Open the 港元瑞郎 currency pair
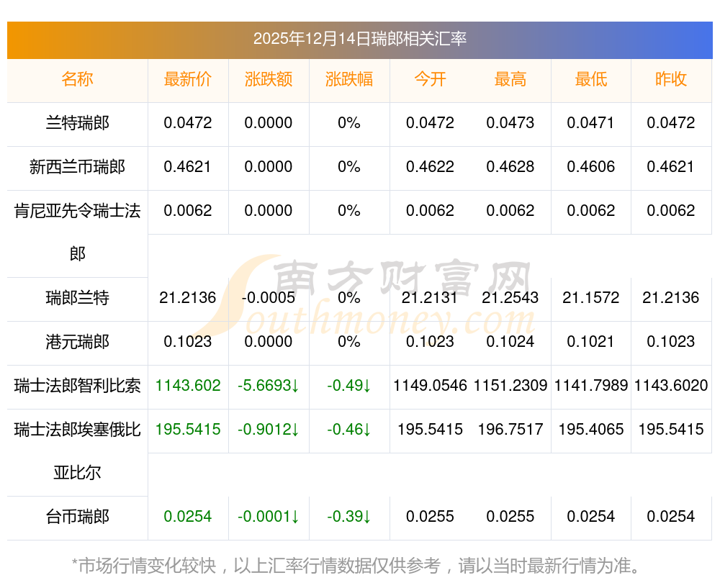The width and height of the screenshot is (720, 588). click(78, 342)
